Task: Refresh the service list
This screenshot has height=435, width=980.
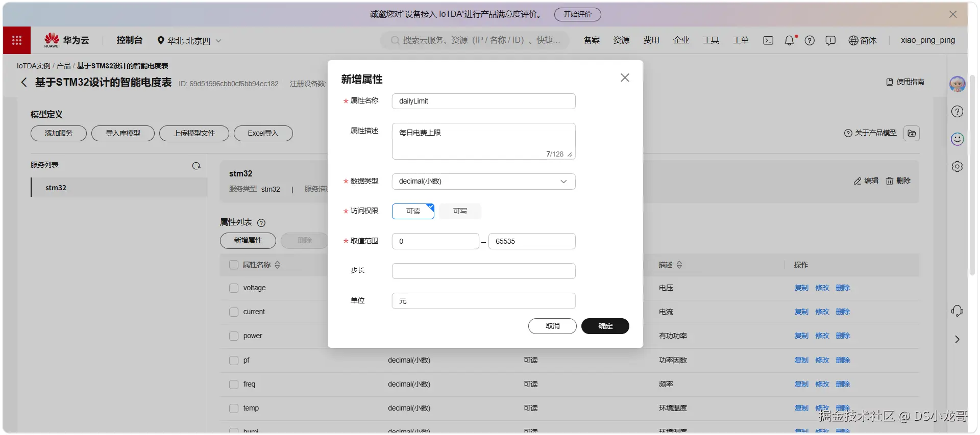Action: pyautogui.click(x=196, y=166)
